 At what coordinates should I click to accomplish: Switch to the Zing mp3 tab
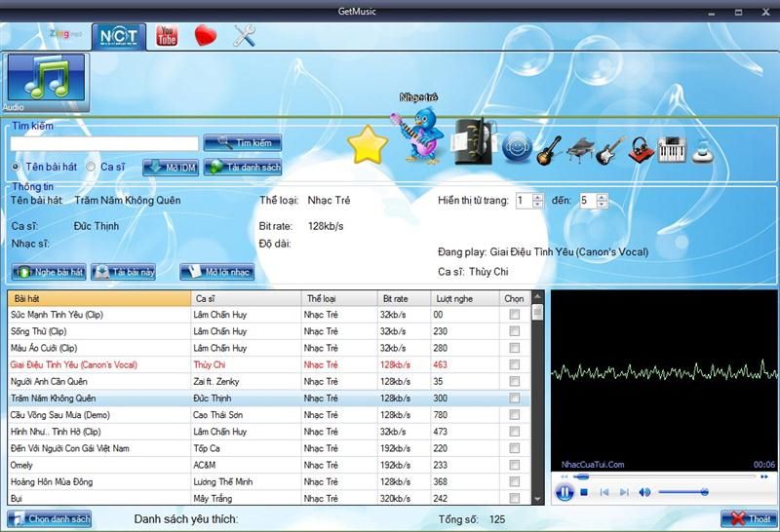click(x=64, y=36)
